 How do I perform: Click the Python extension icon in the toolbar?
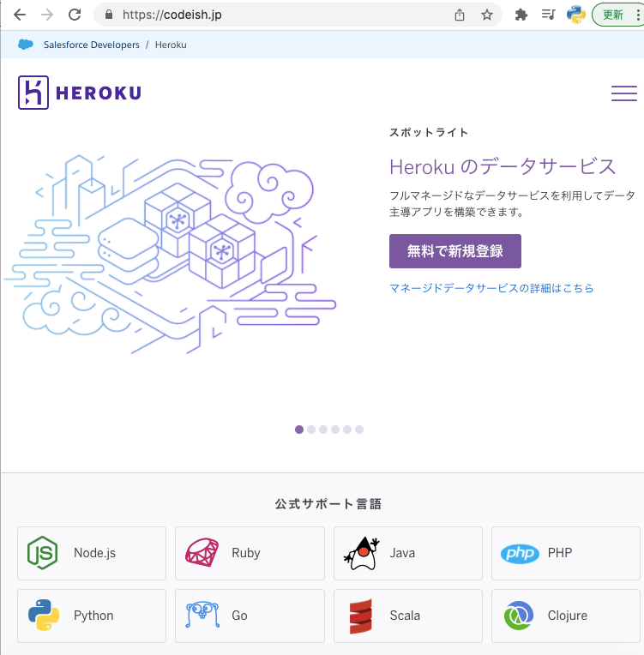[x=576, y=15]
